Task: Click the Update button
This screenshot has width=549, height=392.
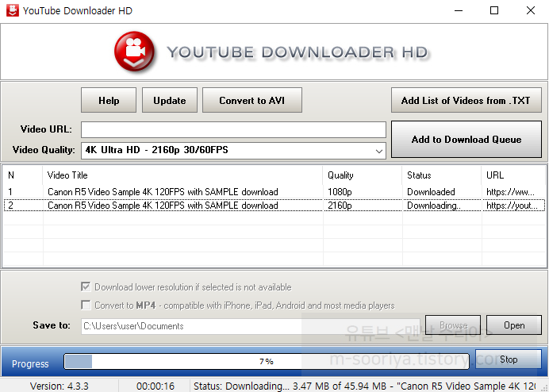Action: coord(170,101)
